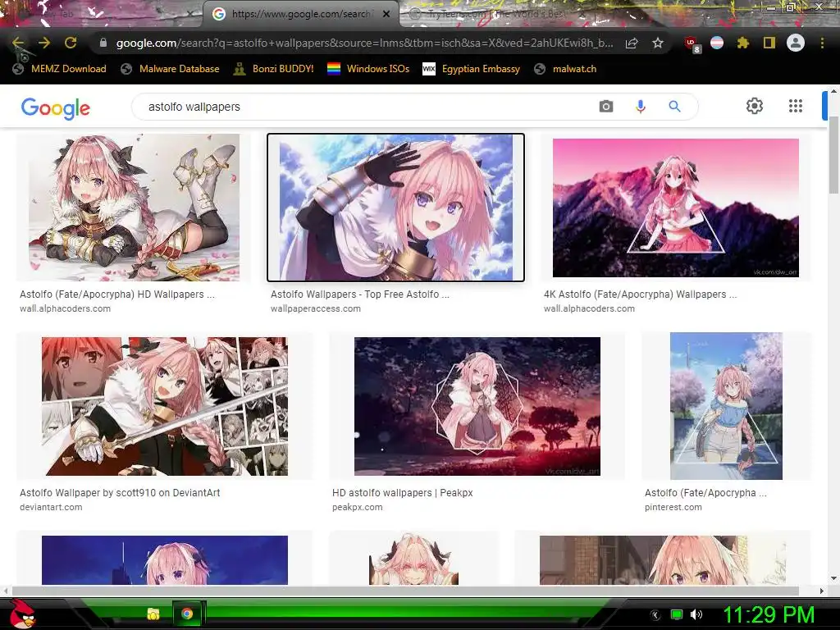Viewport: 840px width, 630px height.
Task: Reload the Google search page
Action: (x=71, y=43)
